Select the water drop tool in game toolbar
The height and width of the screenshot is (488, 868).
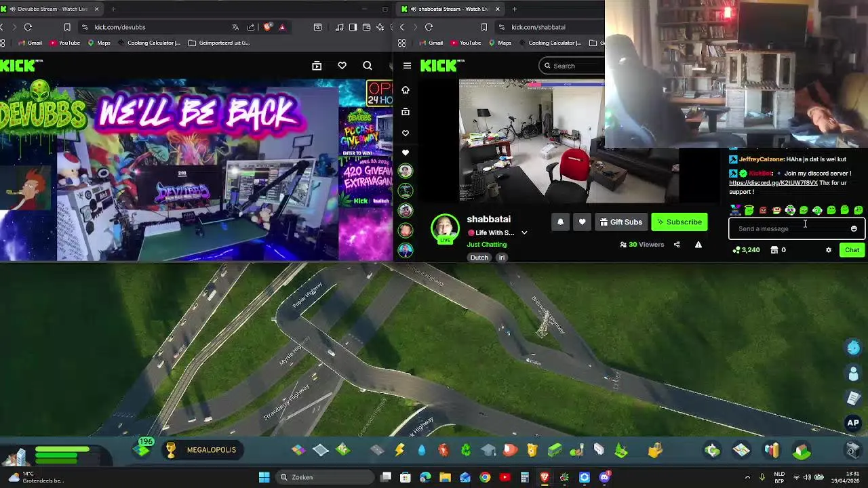coord(421,450)
